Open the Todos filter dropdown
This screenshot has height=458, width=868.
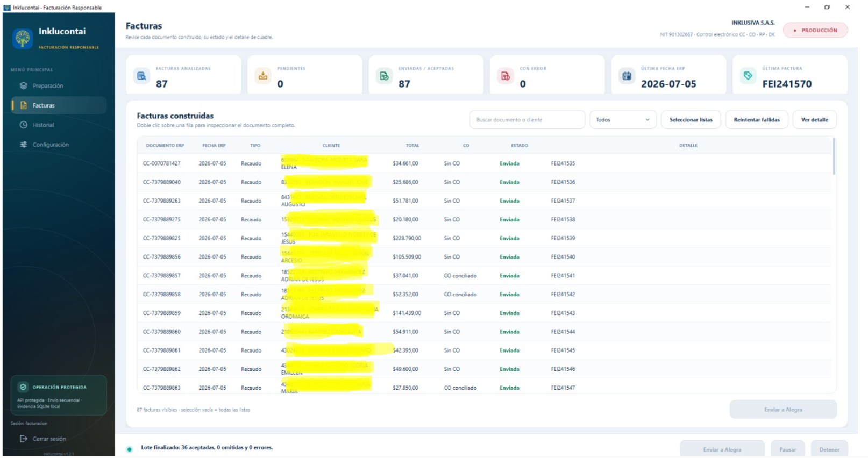tap(623, 120)
